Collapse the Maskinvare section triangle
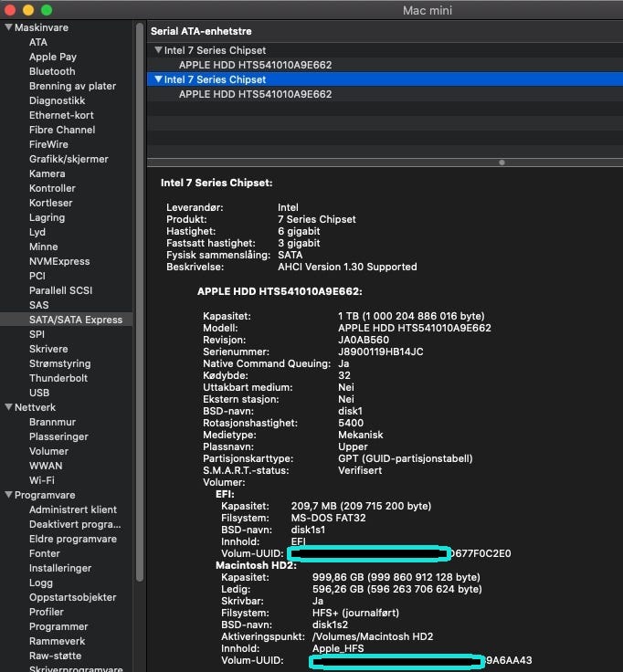Screen dimensions: 623x672 (8, 27)
